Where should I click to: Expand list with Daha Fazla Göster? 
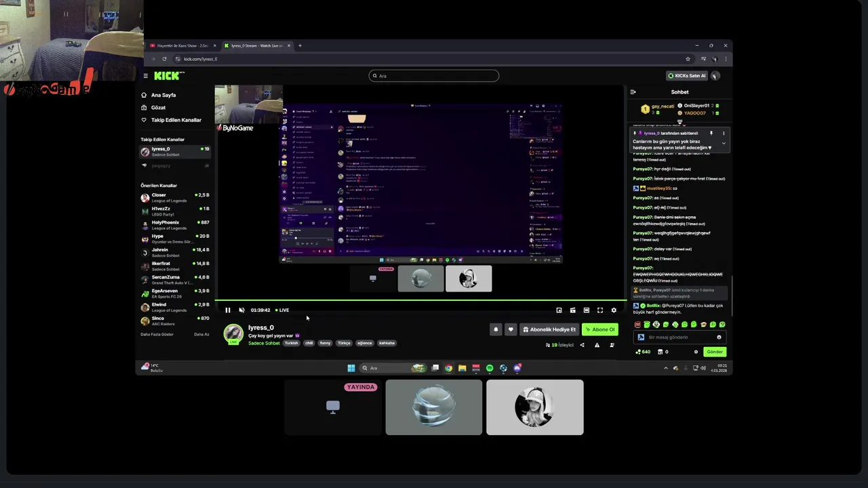click(x=157, y=334)
